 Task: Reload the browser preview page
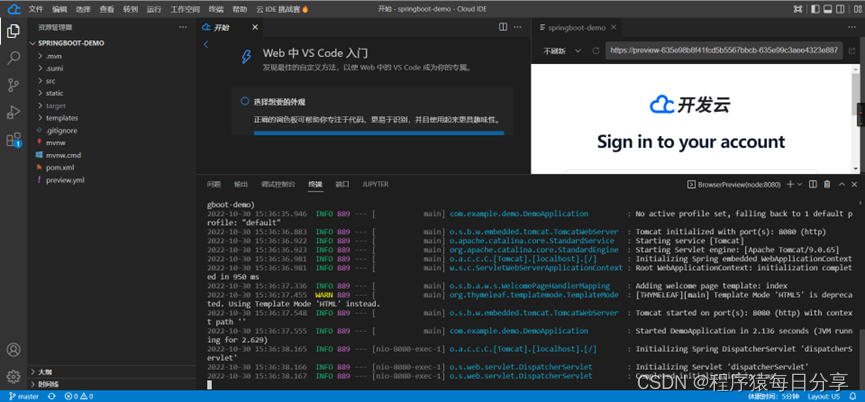tap(596, 51)
